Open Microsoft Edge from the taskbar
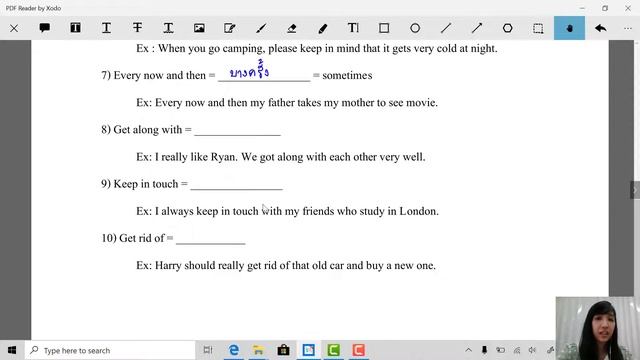The height and width of the screenshot is (360, 640). pos(233,350)
